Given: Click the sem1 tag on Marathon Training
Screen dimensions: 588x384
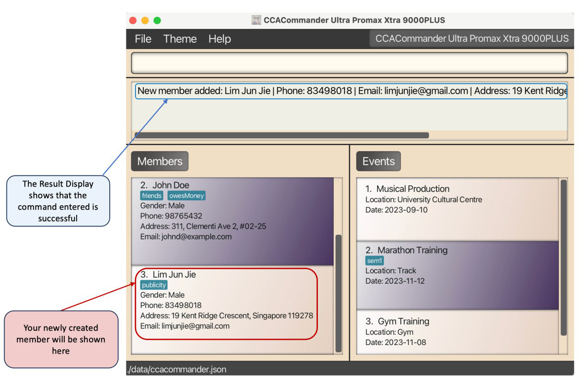Looking at the screenshot, I should [374, 260].
